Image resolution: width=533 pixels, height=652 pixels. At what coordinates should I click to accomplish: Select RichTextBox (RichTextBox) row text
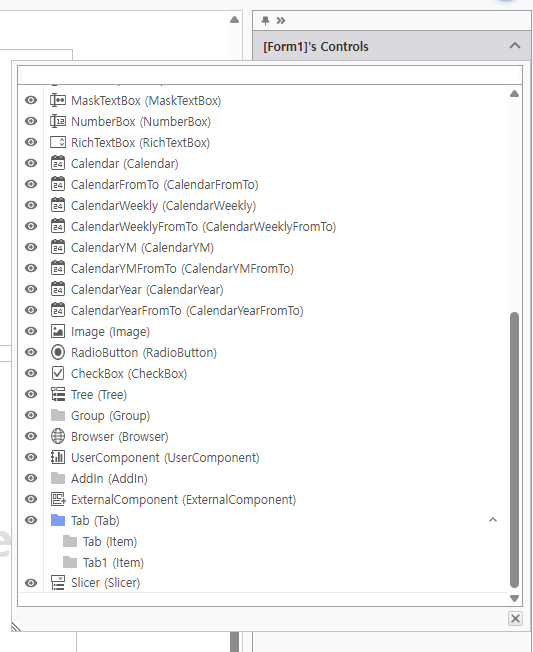tap(141, 143)
